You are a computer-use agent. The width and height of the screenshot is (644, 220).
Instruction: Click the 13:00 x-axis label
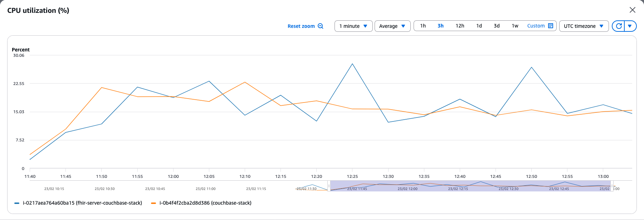[603, 176]
